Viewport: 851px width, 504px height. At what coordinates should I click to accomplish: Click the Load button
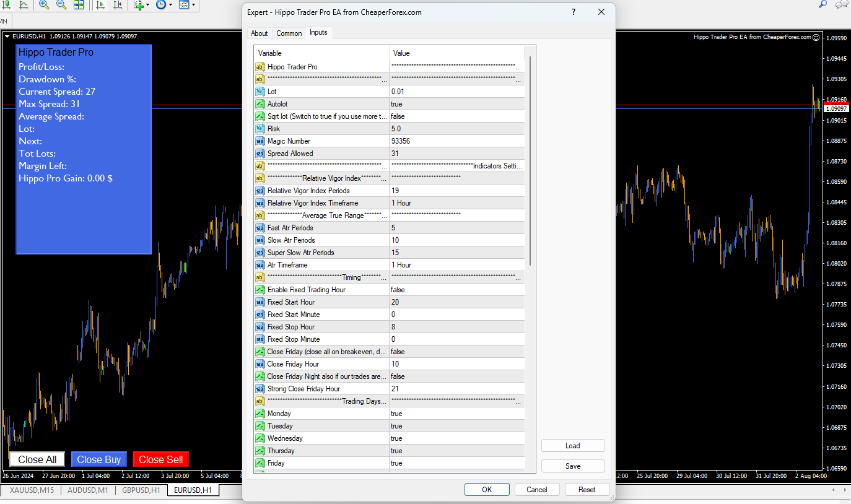(x=573, y=446)
